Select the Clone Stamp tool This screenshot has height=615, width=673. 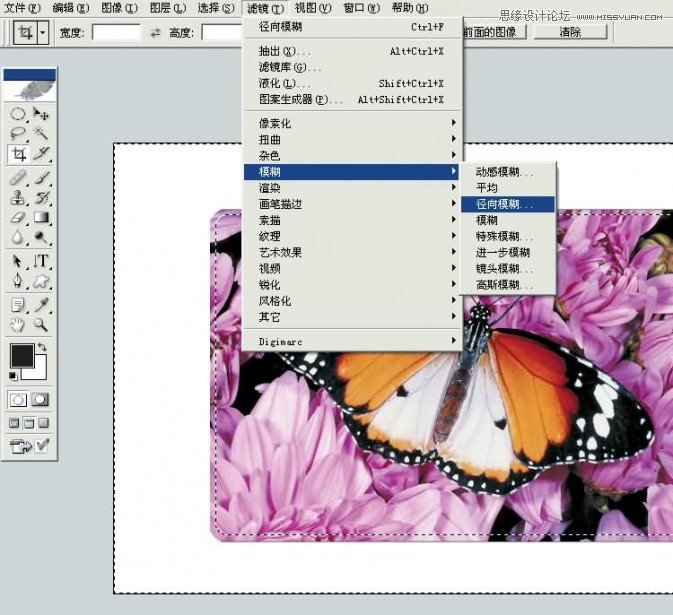click(x=18, y=197)
